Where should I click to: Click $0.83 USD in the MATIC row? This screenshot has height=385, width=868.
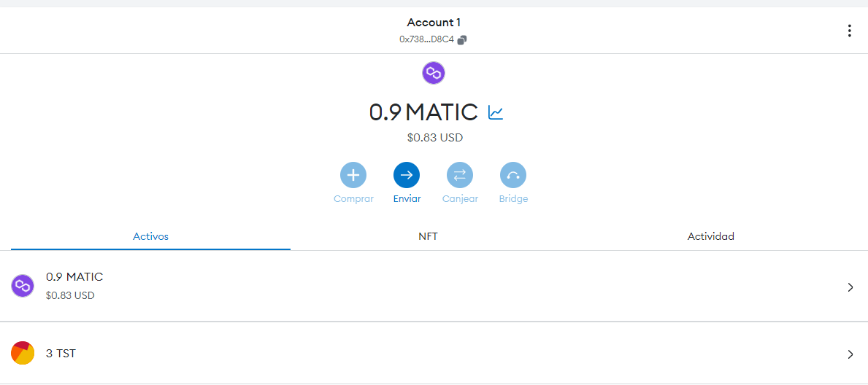(x=70, y=295)
